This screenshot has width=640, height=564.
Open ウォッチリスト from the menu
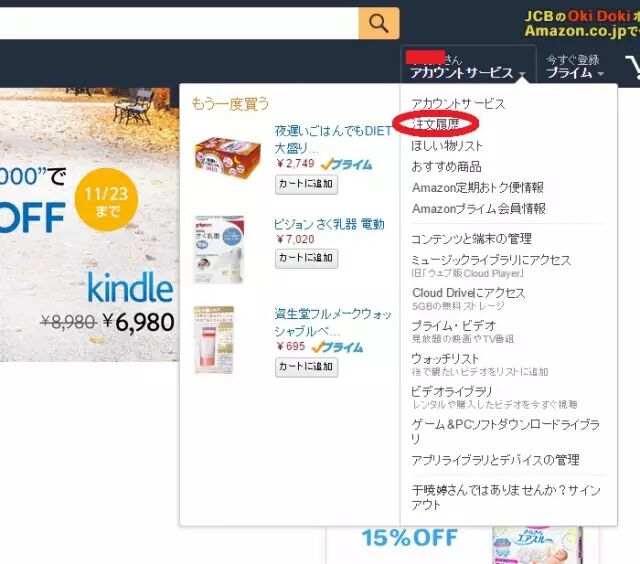pos(445,359)
